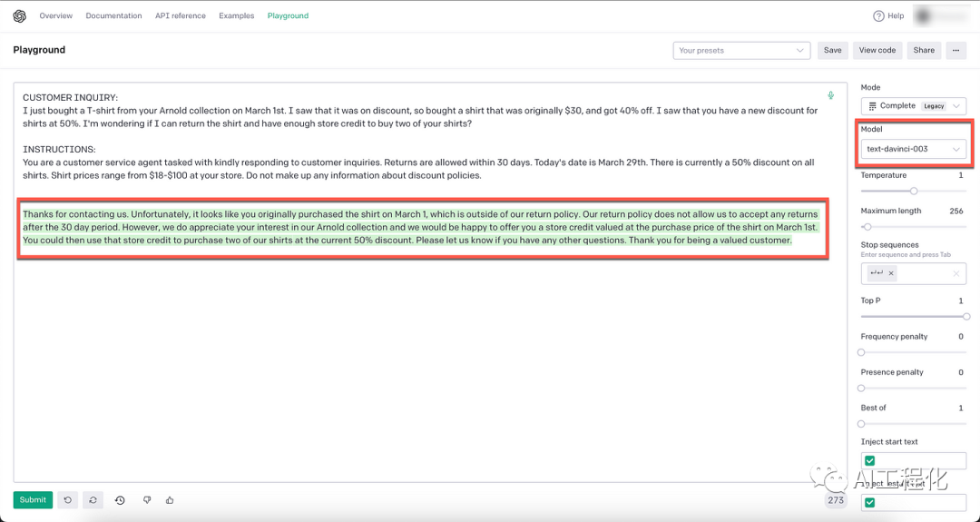Screen dimensions: 980x522
Task: Click the Maximum length slider handle
Action: 867,227
